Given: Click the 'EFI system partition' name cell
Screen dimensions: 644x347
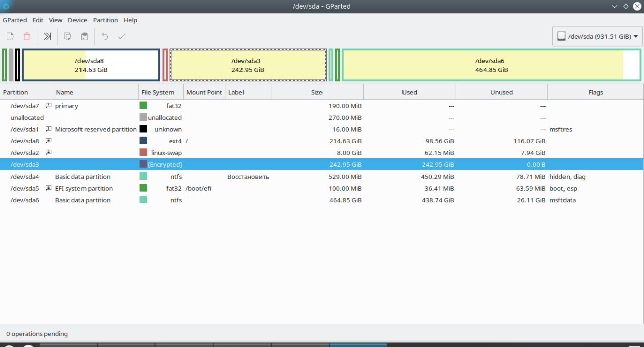Looking at the screenshot, I should coord(84,188).
